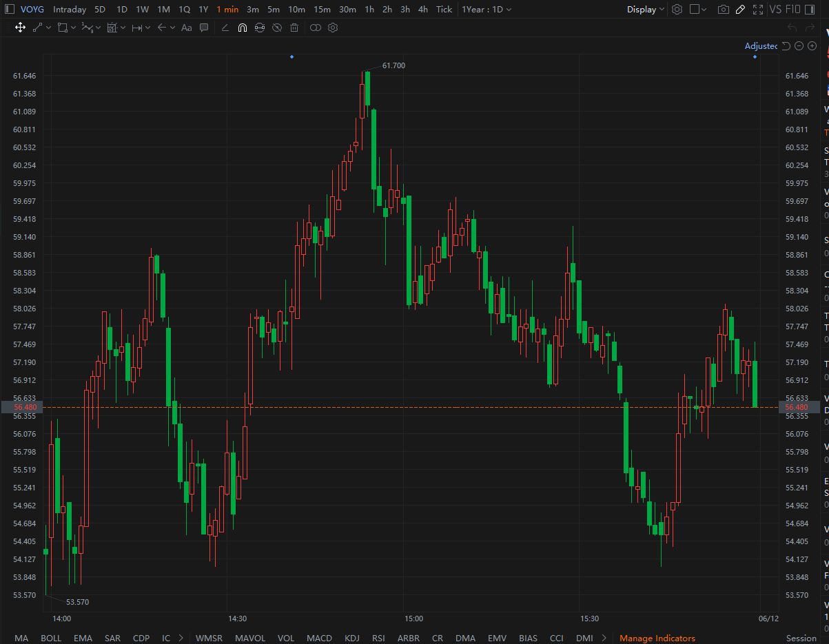Click the undo arrow

pyautogui.click(x=792, y=28)
